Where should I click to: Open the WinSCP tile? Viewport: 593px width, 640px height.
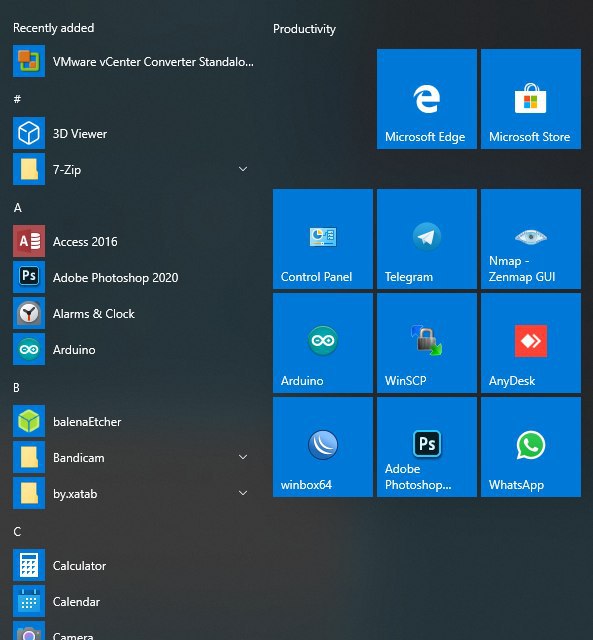426,343
